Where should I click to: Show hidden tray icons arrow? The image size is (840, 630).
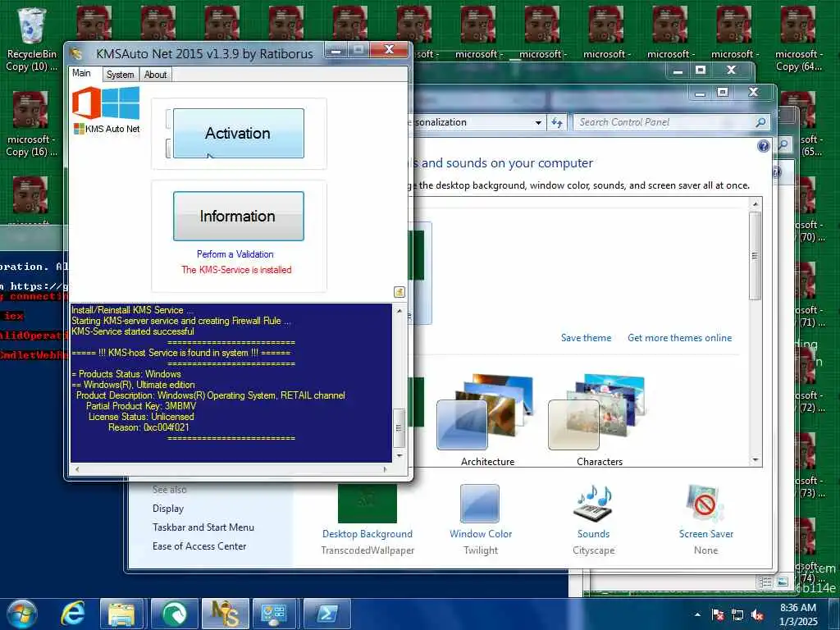click(x=697, y=614)
